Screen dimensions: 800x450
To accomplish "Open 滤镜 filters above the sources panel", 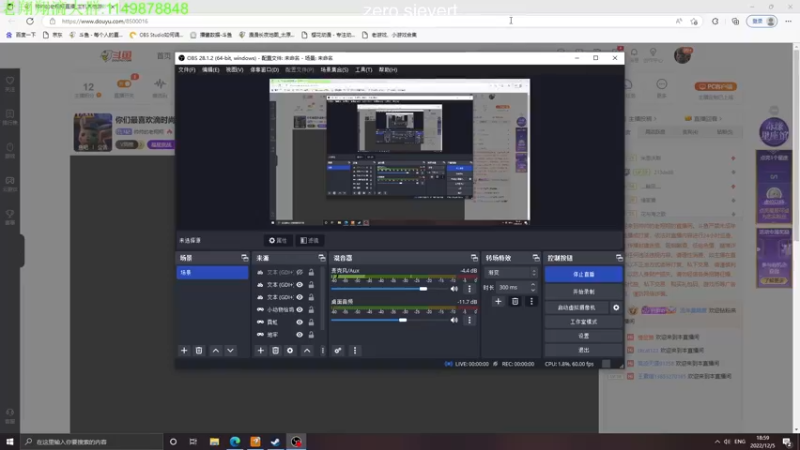I will pyautogui.click(x=309, y=240).
